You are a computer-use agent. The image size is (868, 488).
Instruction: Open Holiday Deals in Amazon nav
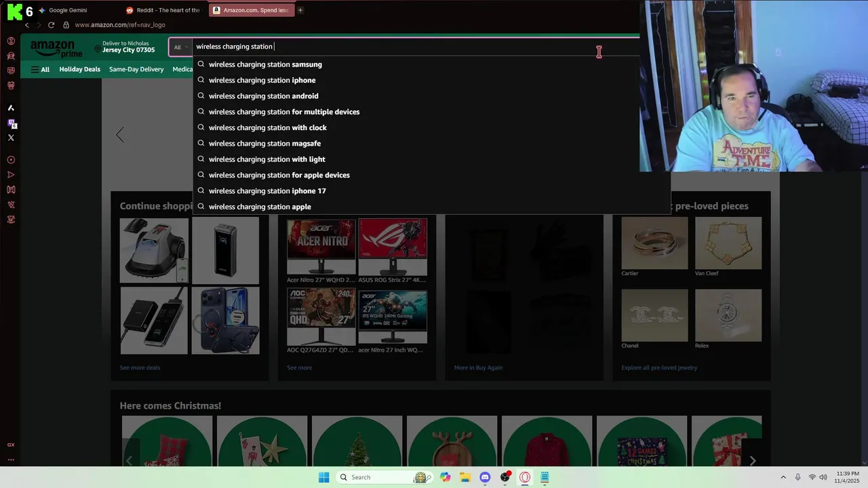pyautogui.click(x=79, y=69)
